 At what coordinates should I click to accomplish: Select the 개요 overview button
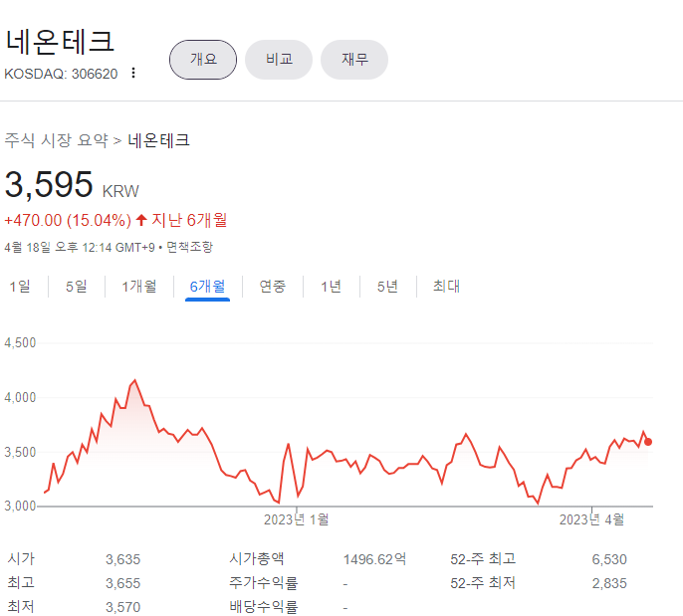click(203, 60)
